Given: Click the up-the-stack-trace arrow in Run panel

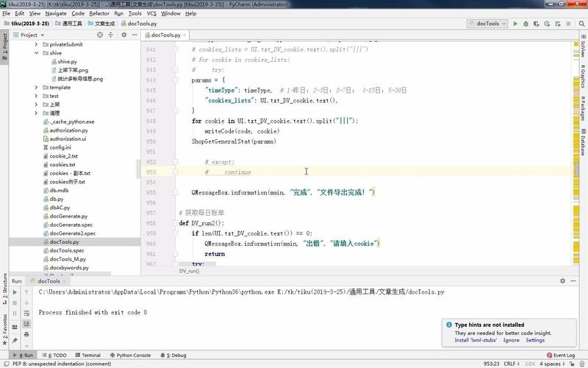Looking at the screenshot, I should tap(26, 291).
